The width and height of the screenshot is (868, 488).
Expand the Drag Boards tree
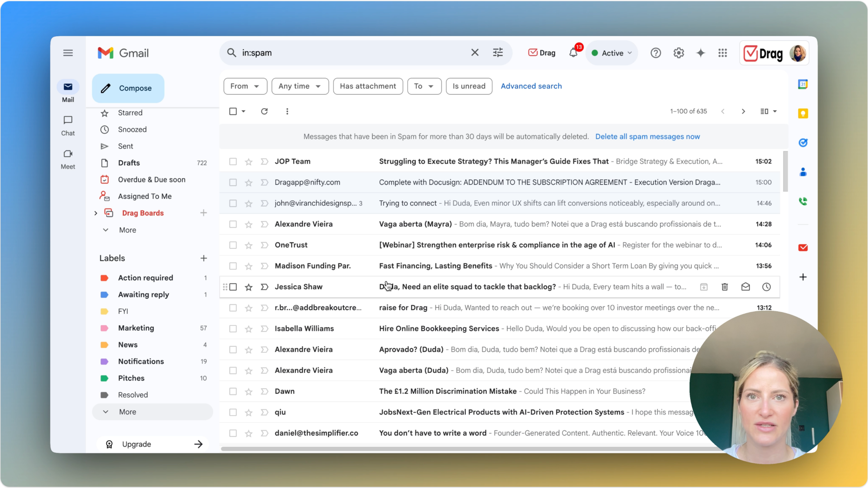tap(96, 213)
